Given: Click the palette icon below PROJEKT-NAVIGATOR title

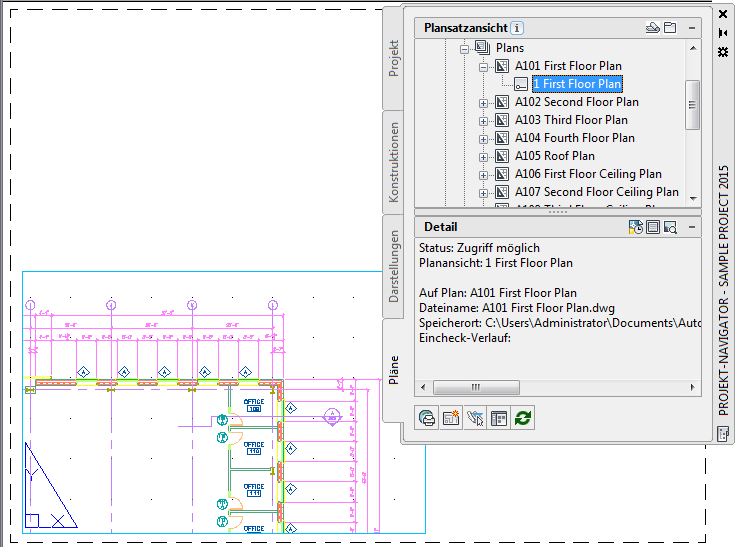Looking at the screenshot, I should pyautogui.click(x=723, y=434).
